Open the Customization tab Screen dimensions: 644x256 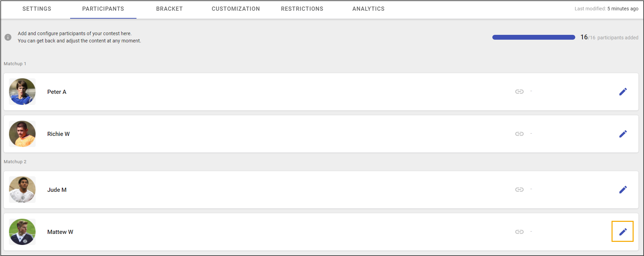pos(236,9)
